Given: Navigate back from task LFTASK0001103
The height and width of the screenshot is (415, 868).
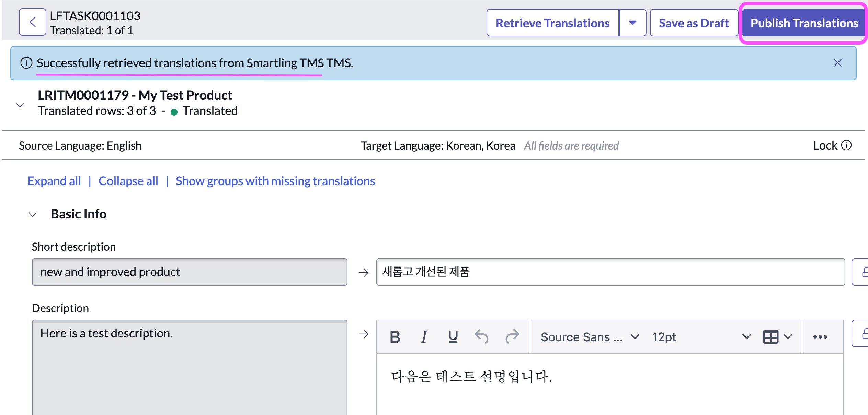Looking at the screenshot, I should (x=32, y=22).
